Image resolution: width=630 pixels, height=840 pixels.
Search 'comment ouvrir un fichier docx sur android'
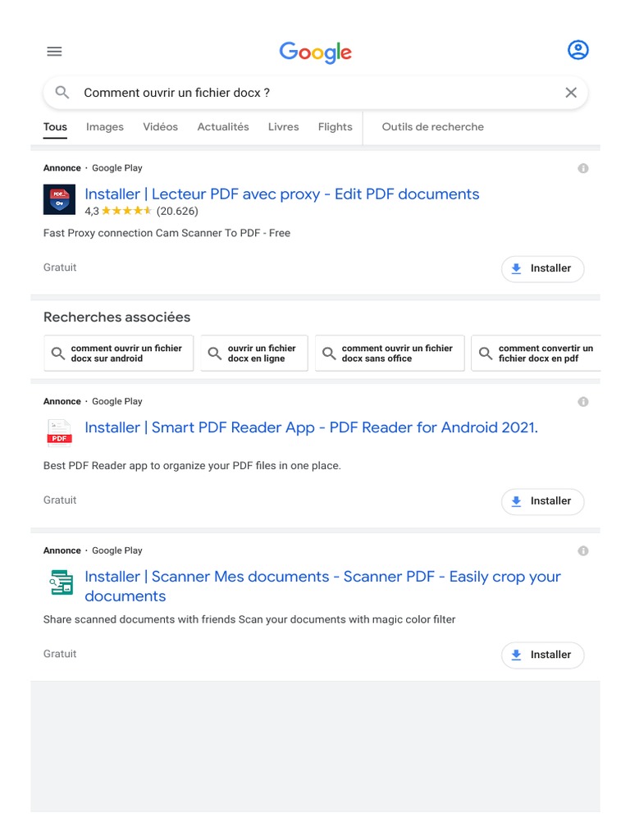click(x=119, y=354)
